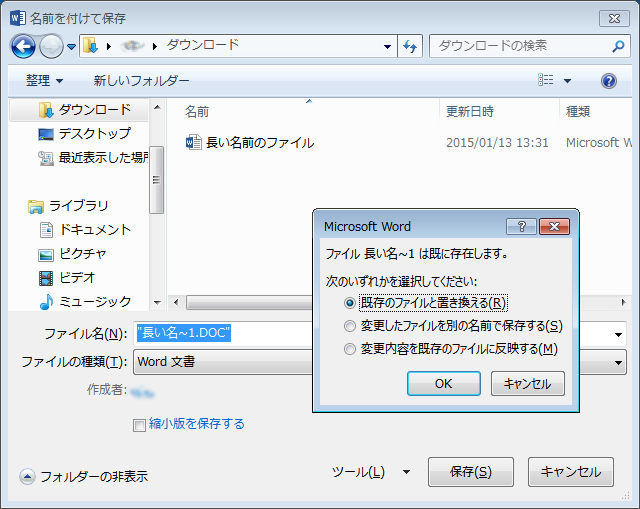This screenshot has width=640, height=509.
Task: Select the file 長い名前のファイル
Action: (260, 143)
